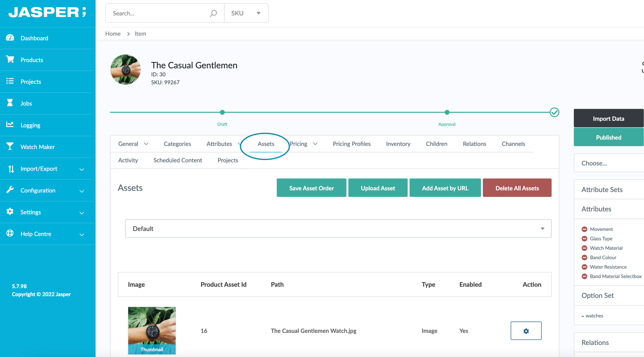Open the SKU search type dropdown

pyautogui.click(x=246, y=13)
